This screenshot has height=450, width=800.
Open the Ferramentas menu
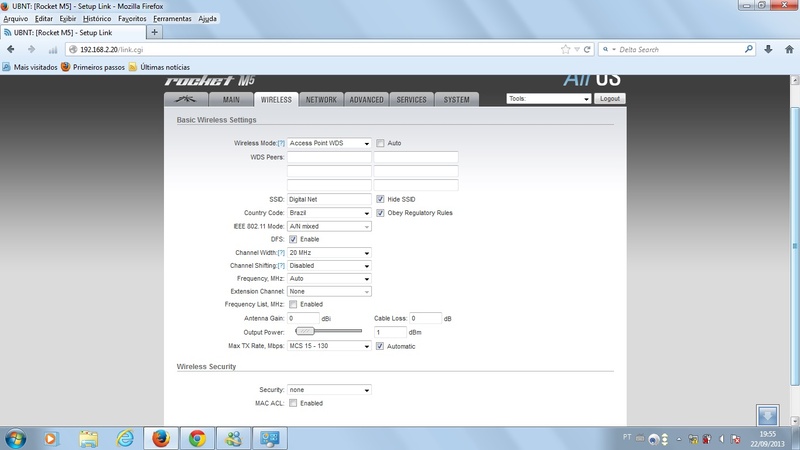click(172, 18)
